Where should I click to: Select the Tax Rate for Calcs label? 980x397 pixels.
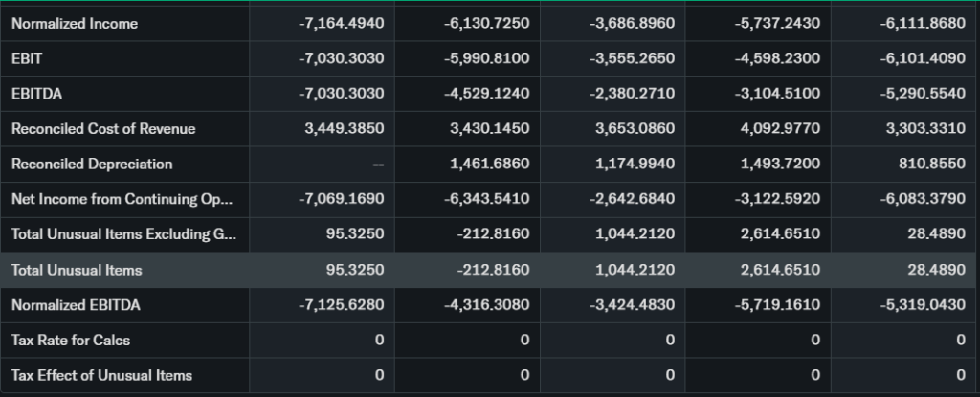tap(70, 341)
